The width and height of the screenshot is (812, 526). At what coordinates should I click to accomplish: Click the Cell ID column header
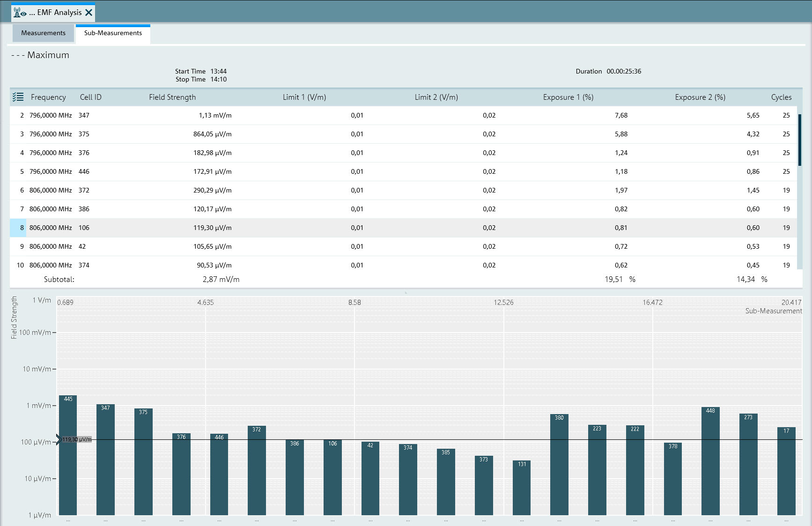(90, 97)
